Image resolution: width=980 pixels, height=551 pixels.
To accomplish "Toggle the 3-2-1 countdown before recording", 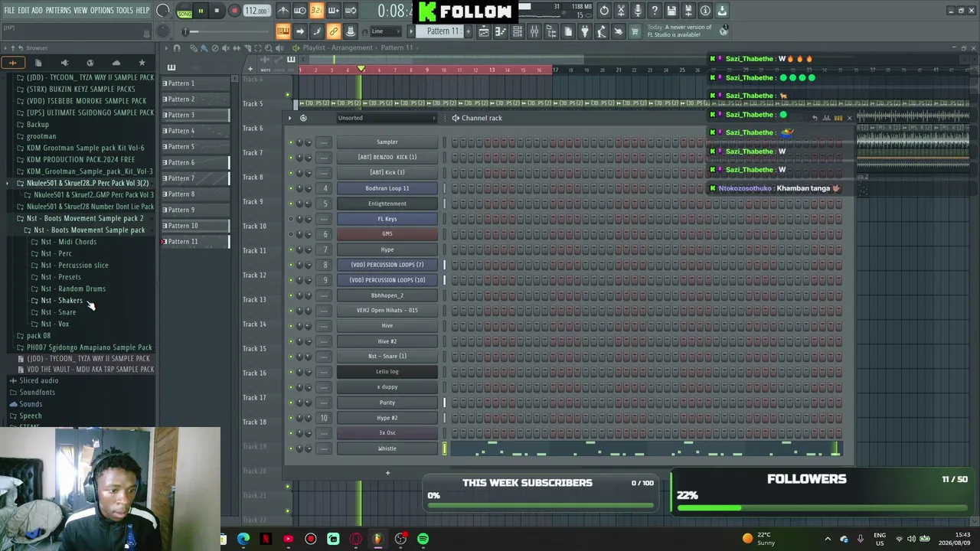I will [316, 11].
